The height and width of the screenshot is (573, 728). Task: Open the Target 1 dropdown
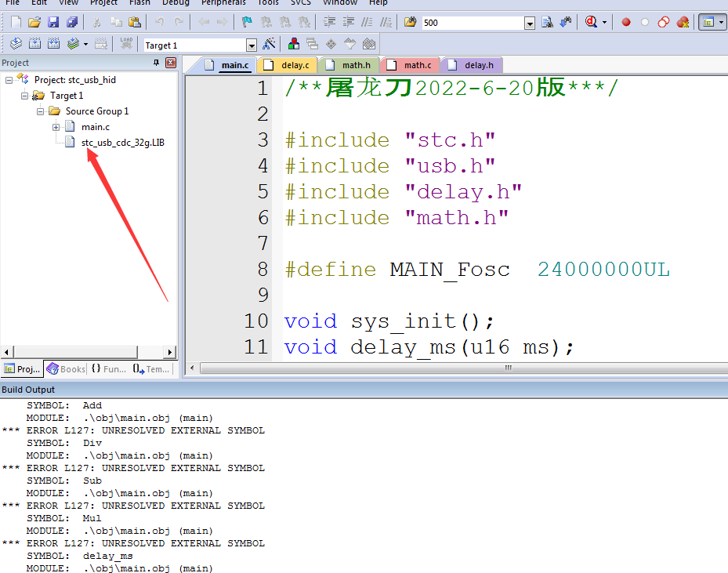pos(251,45)
